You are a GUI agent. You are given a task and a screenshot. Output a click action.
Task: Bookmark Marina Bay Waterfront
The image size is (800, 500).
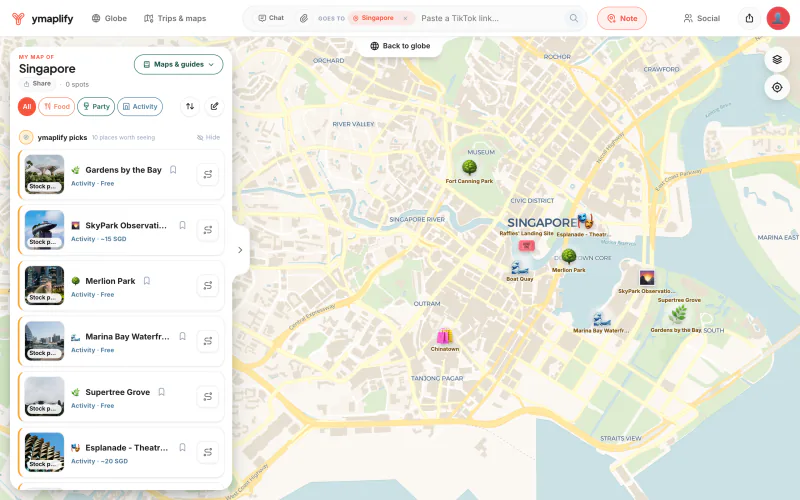click(182, 337)
